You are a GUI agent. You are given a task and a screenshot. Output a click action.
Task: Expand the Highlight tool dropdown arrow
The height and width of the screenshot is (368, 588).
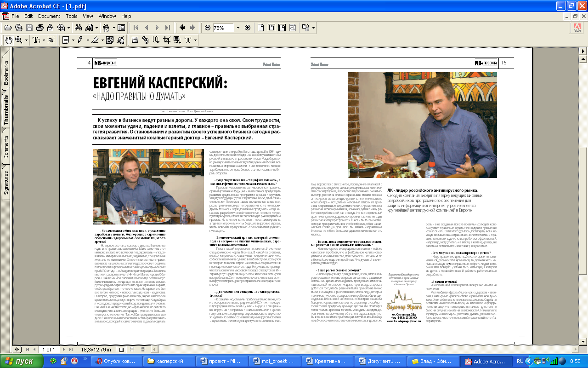pyautogui.click(x=102, y=40)
